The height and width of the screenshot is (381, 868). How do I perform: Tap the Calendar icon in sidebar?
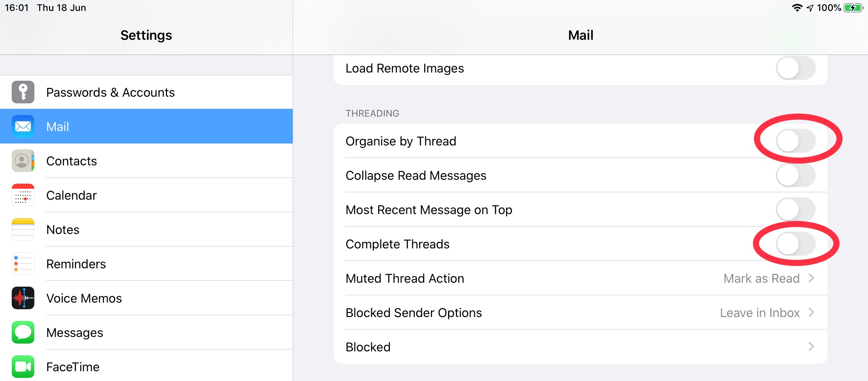click(x=23, y=195)
